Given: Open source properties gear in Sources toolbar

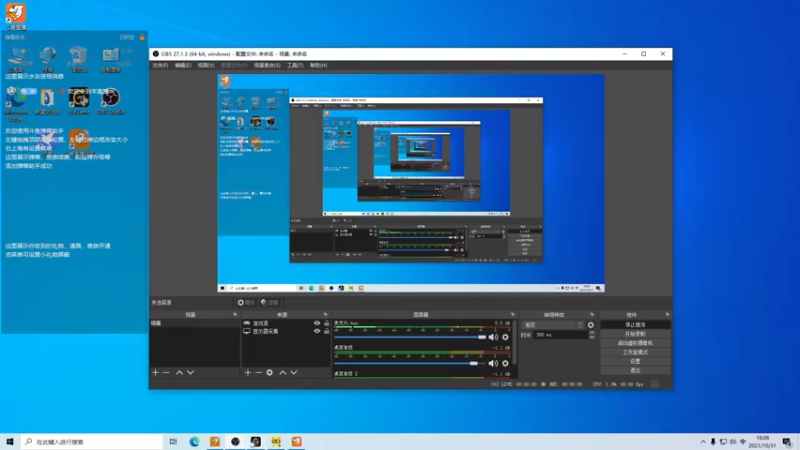Looking at the screenshot, I should point(269,372).
